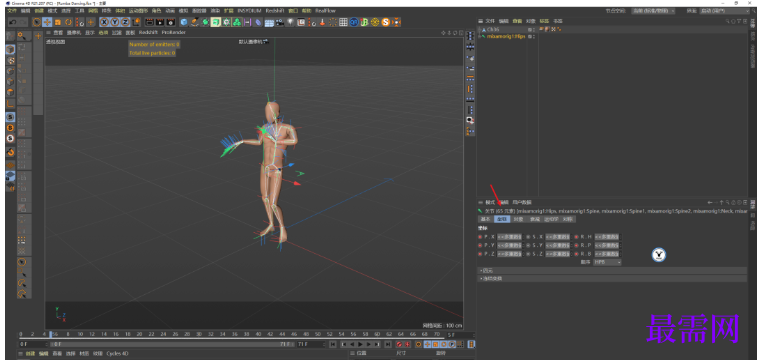Expand the 冻结变换 section
Viewport: 758px width, 360px height.
pyautogui.click(x=612, y=278)
